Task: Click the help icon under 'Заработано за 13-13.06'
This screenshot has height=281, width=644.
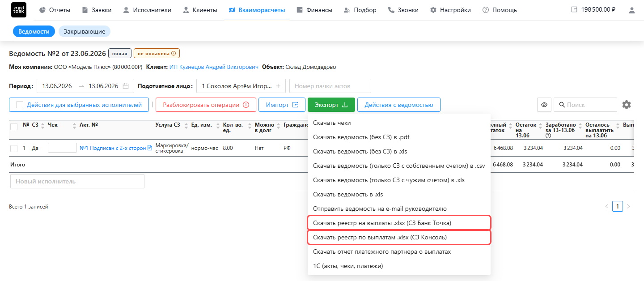Action: tap(548, 136)
